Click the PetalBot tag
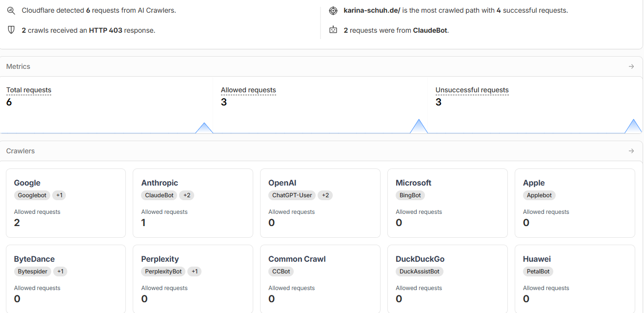The width and height of the screenshot is (644, 313). (x=538, y=271)
